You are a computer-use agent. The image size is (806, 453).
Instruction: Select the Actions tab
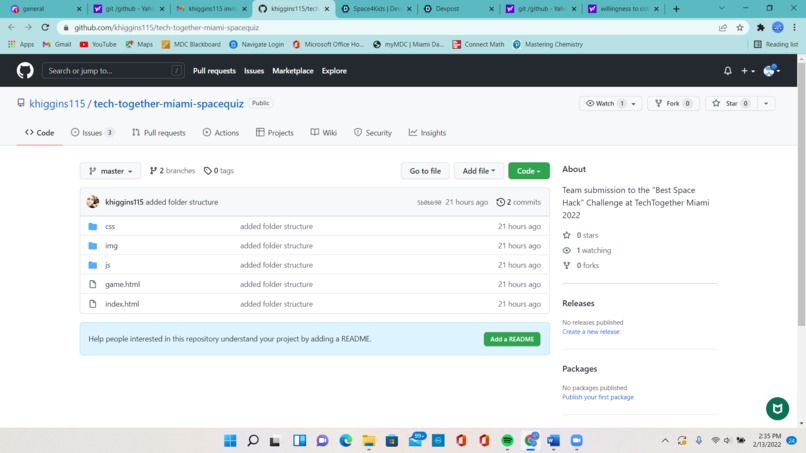tap(221, 133)
